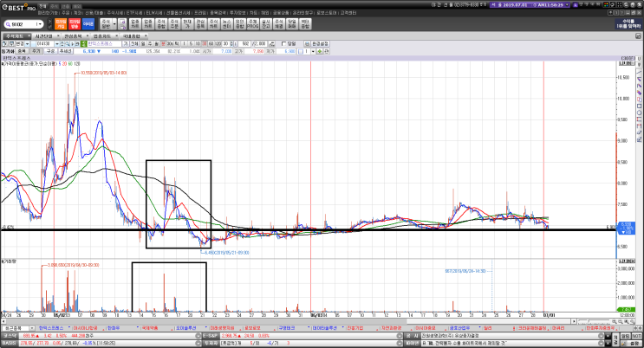Open the 주식체결 toolbar shortcut
Screen dimensions: 644x348
pos(279,23)
